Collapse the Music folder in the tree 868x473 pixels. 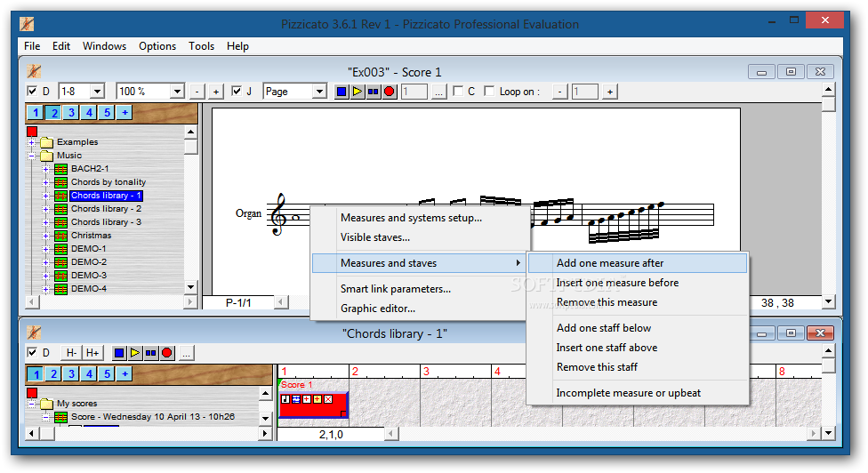click(x=31, y=156)
